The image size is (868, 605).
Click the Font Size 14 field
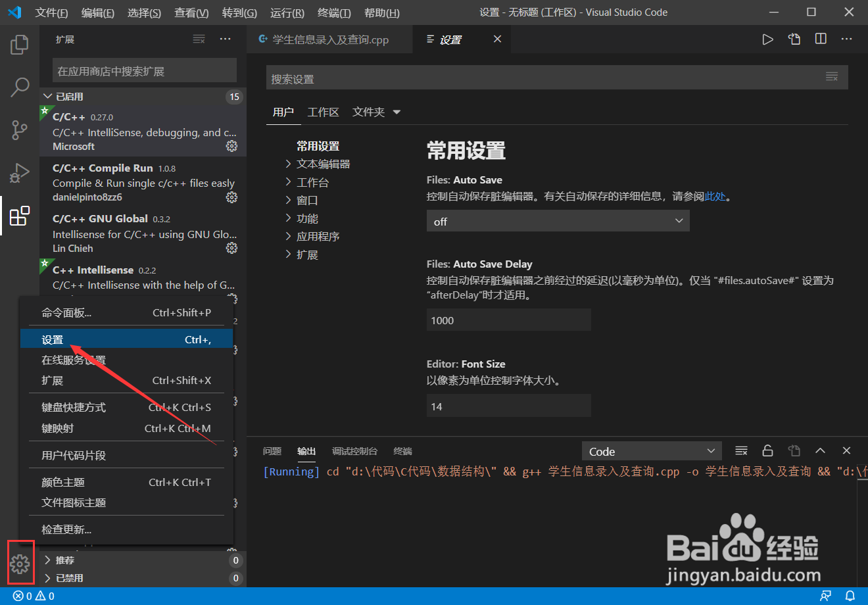(x=509, y=406)
